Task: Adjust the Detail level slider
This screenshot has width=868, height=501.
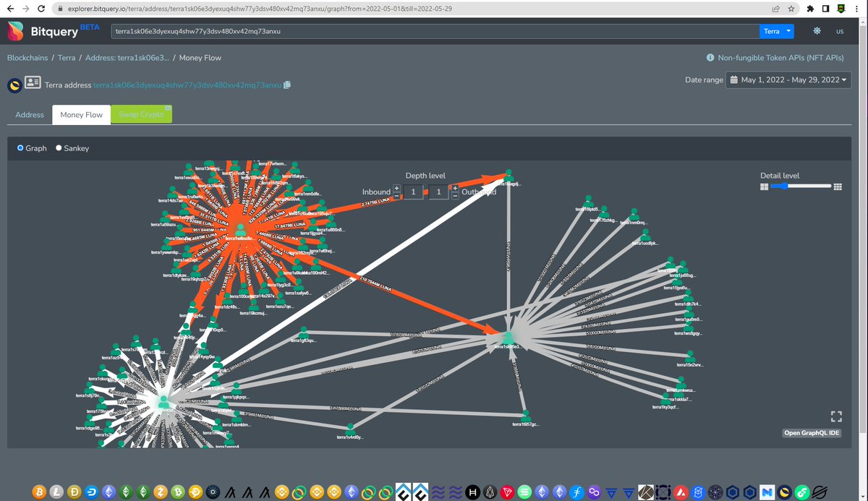Action: [x=801, y=187]
